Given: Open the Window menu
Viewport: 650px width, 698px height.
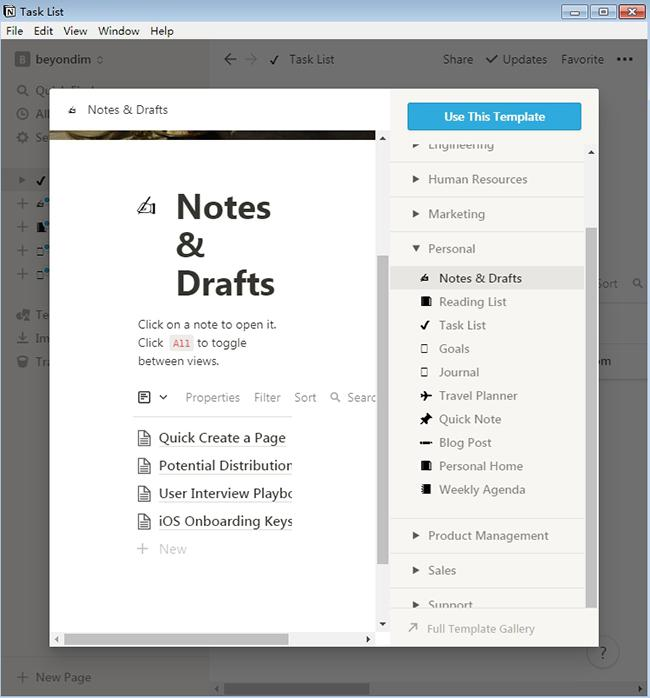Looking at the screenshot, I should (x=118, y=31).
